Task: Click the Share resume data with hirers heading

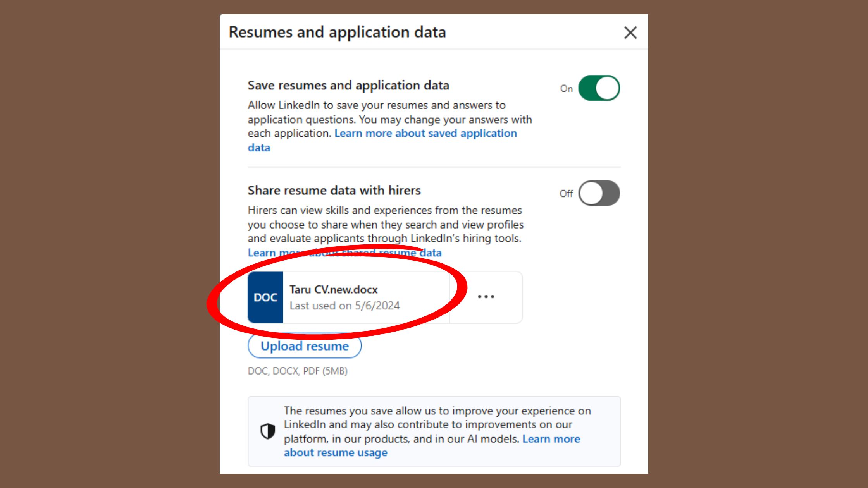Action: pyautogui.click(x=334, y=190)
